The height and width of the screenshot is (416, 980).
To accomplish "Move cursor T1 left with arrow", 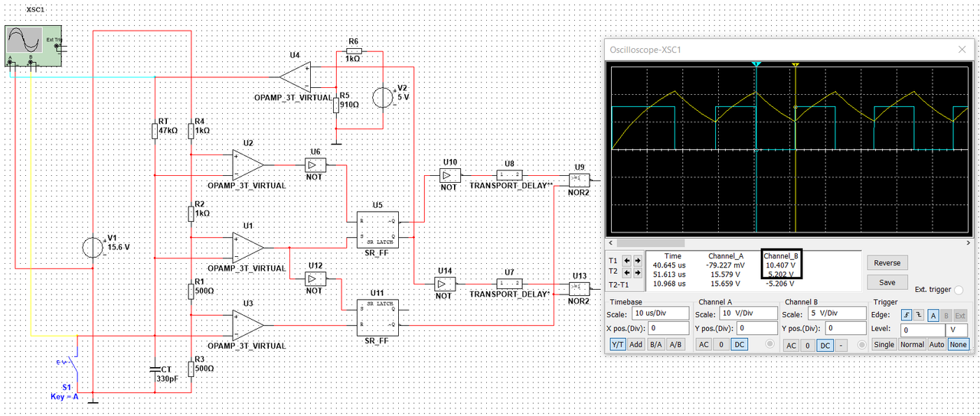I will [x=626, y=260].
